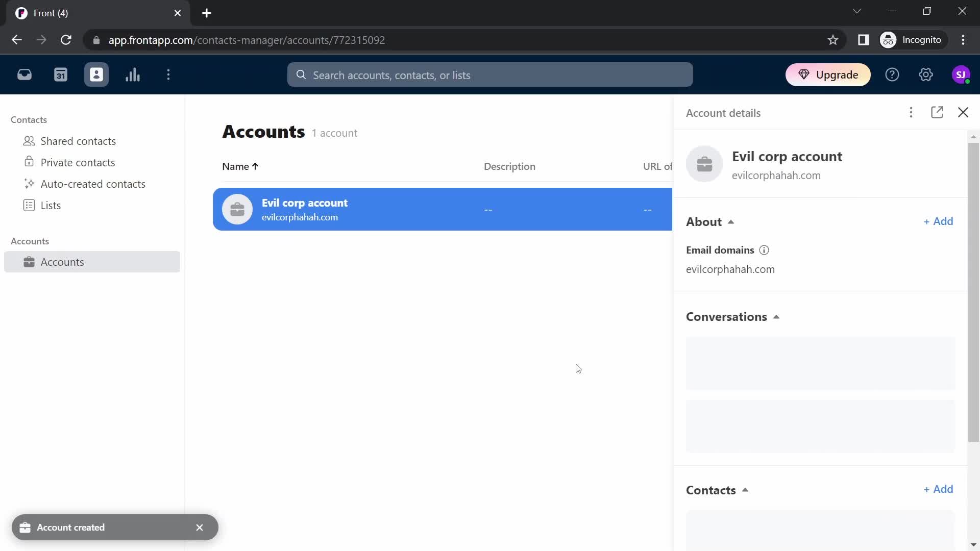
Task: Click the three-dot more options icon
Action: (911, 112)
